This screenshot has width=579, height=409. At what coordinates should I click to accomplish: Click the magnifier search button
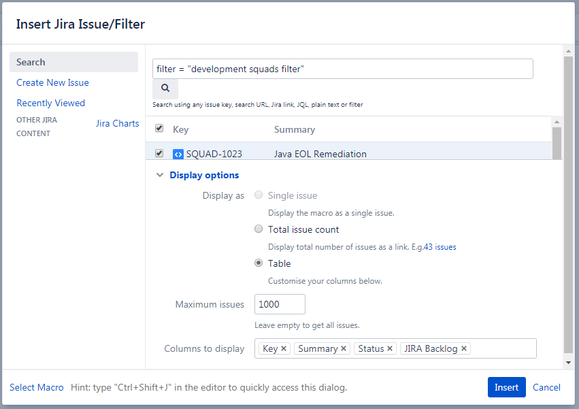point(165,88)
